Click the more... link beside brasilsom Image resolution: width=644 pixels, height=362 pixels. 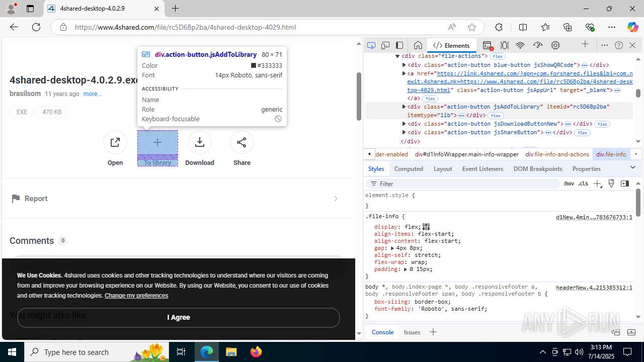93,94
